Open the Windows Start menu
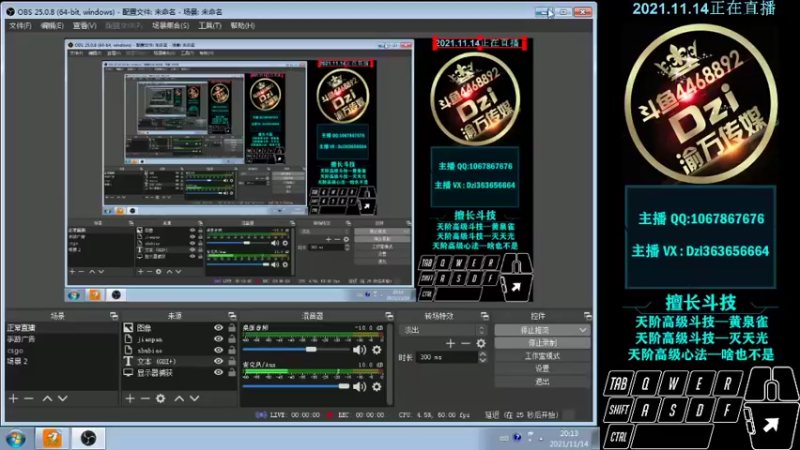Screen dimensions: 800x450 [16, 438]
